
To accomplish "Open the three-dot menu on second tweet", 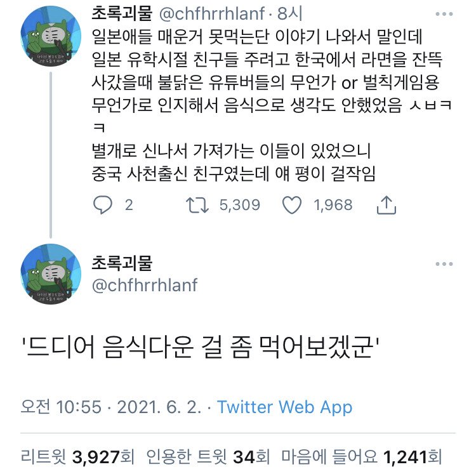I will tap(444, 264).
